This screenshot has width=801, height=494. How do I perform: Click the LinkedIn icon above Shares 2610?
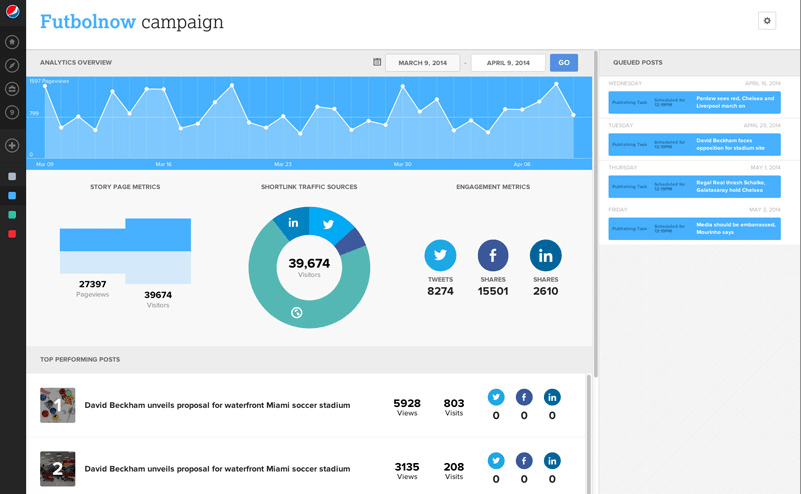(x=545, y=255)
